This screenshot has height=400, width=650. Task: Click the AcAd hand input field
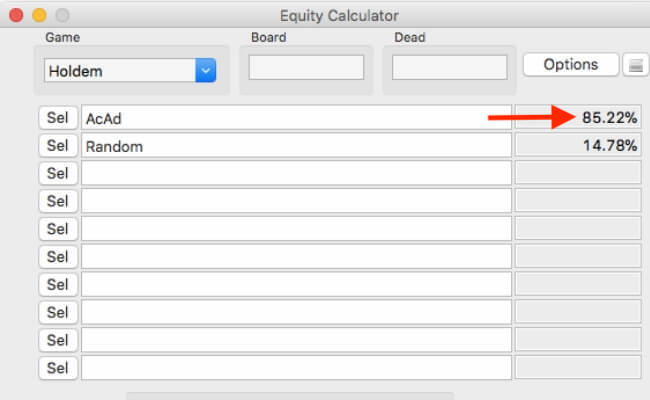point(295,118)
